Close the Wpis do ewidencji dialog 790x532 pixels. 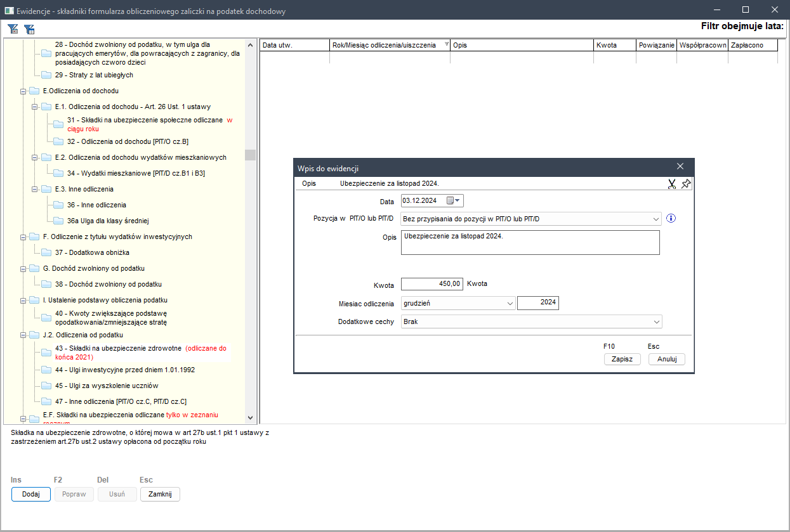click(x=680, y=167)
